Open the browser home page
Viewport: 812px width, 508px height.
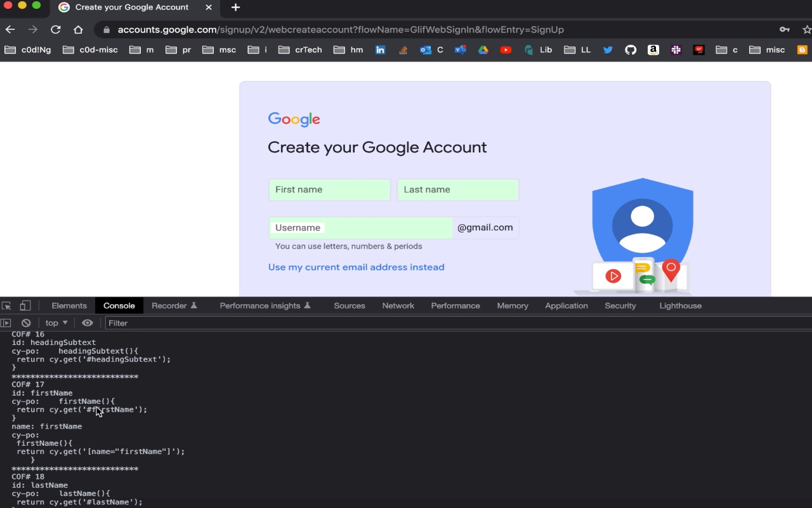(x=78, y=29)
